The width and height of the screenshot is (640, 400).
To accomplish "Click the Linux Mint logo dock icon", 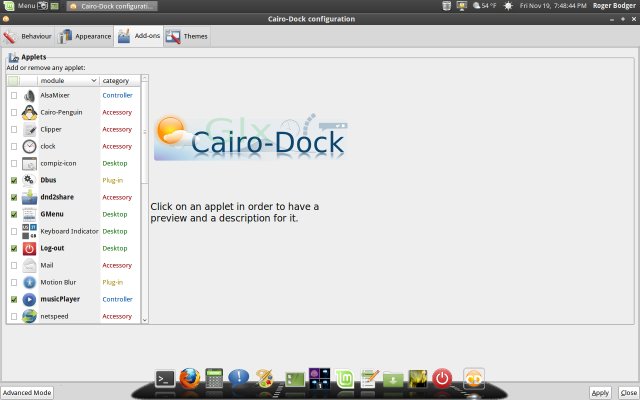I will 344,378.
